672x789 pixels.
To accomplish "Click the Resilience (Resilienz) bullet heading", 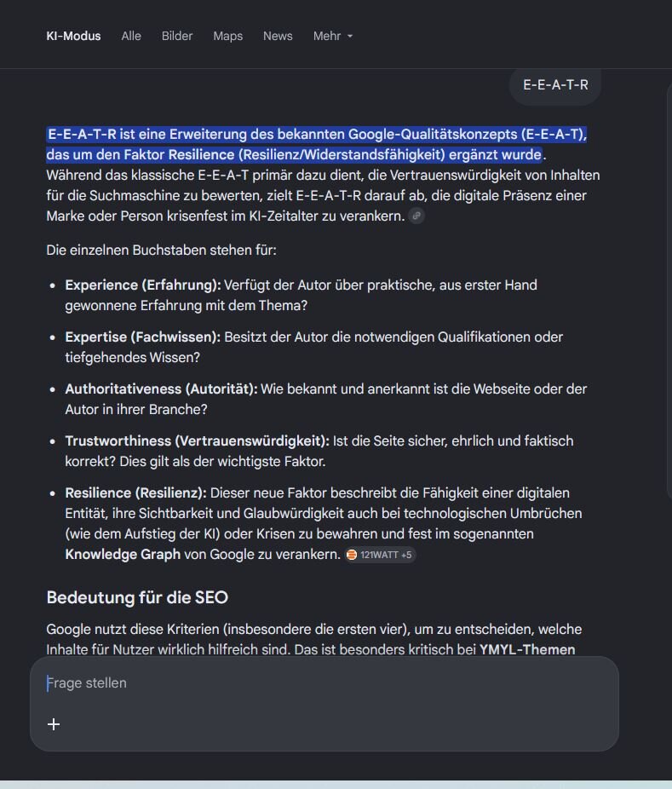I will tap(135, 493).
